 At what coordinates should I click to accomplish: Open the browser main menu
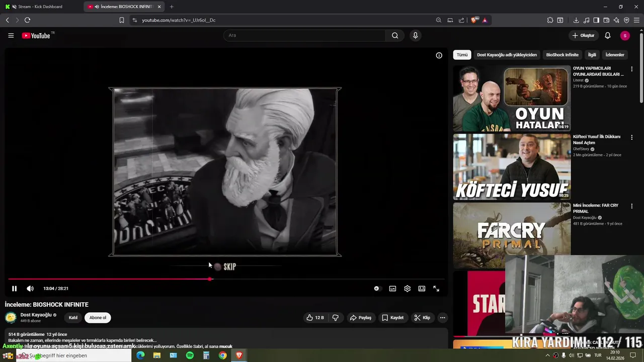[x=637, y=20]
